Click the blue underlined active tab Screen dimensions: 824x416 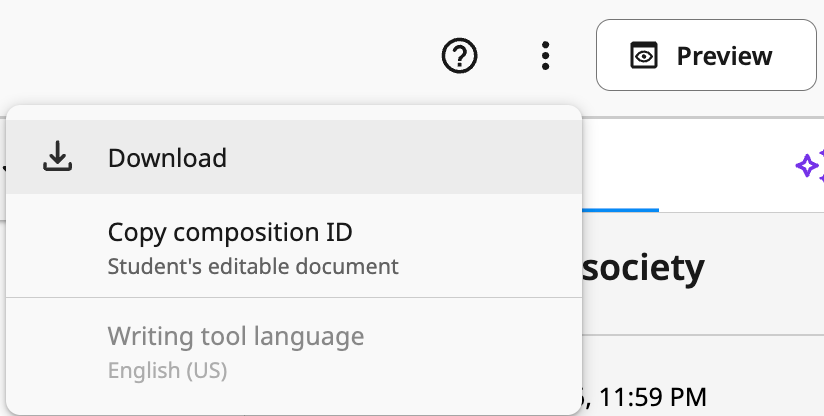tap(620, 210)
